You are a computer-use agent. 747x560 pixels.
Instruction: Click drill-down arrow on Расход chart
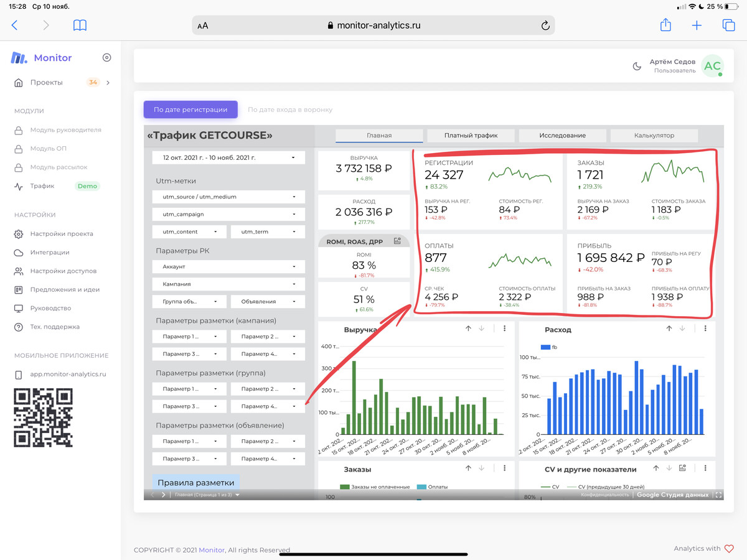coord(682,329)
